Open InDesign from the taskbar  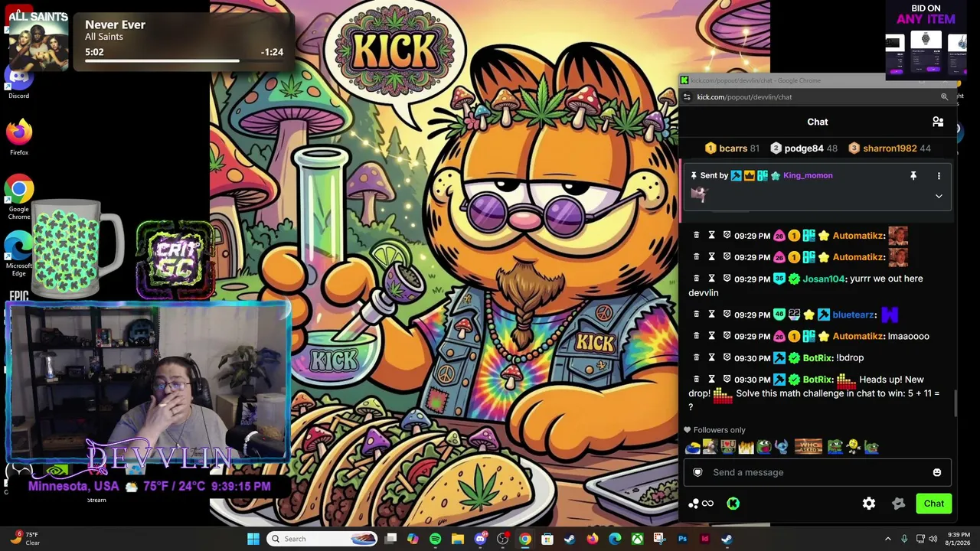705,539
